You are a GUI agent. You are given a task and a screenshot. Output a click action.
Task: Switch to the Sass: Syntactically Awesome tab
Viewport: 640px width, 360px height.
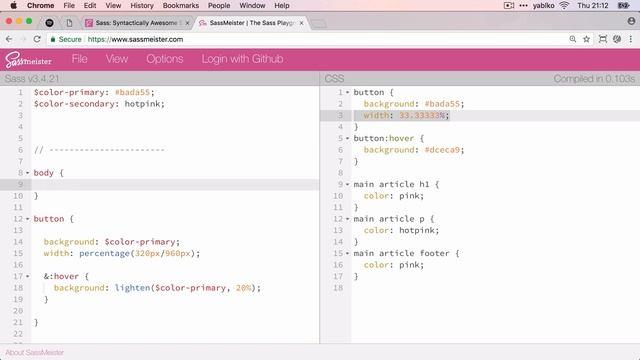point(136,23)
